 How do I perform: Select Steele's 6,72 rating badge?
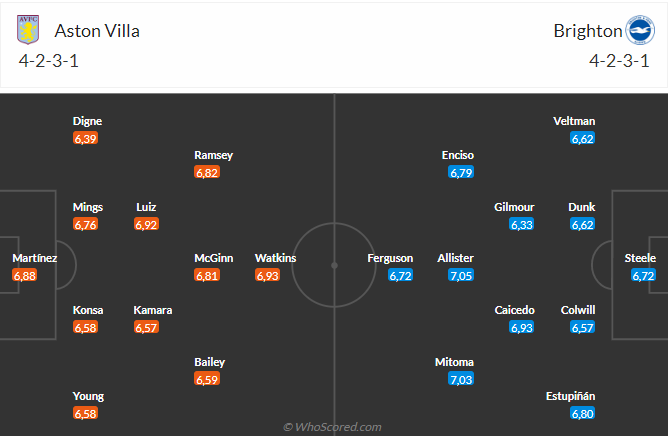643,275
